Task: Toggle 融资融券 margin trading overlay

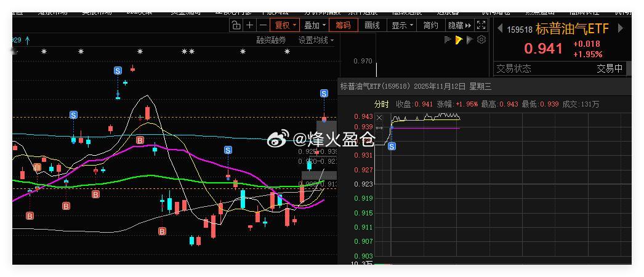Action: point(271,40)
